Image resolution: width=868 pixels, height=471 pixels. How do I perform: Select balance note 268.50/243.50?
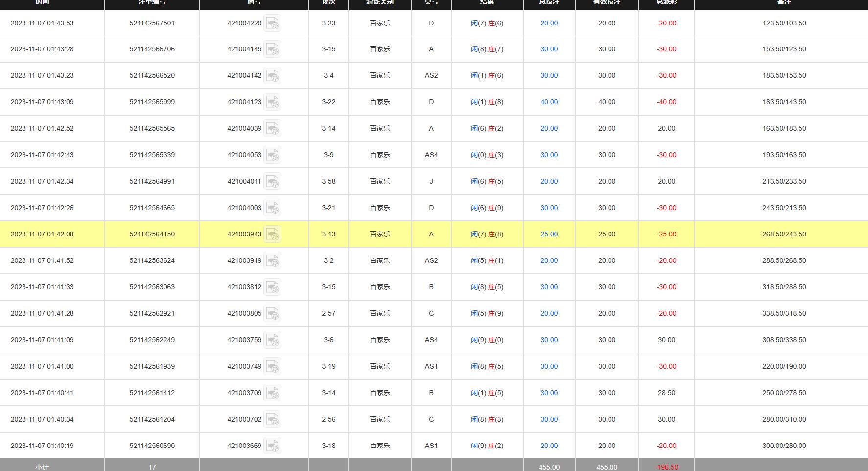pyautogui.click(x=784, y=234)
